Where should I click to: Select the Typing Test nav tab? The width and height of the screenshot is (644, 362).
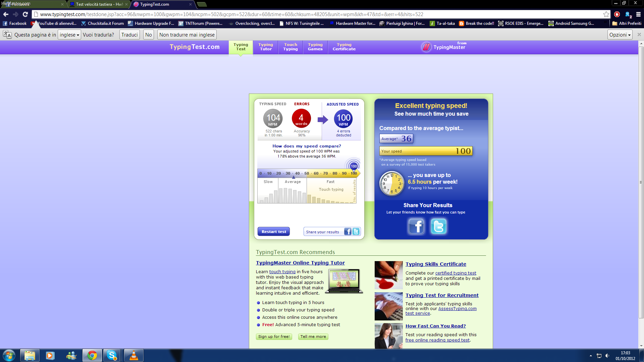(241, 47)
